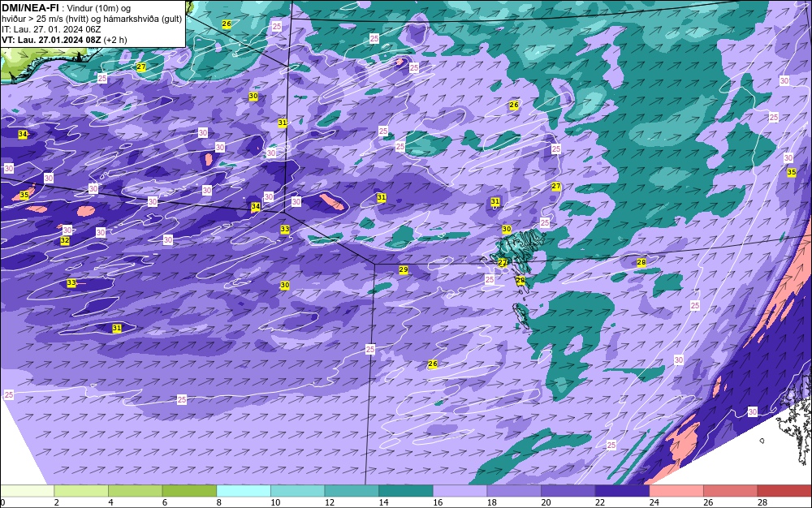
Task: Click the legend tick label "20"
Action: [546, 502]
